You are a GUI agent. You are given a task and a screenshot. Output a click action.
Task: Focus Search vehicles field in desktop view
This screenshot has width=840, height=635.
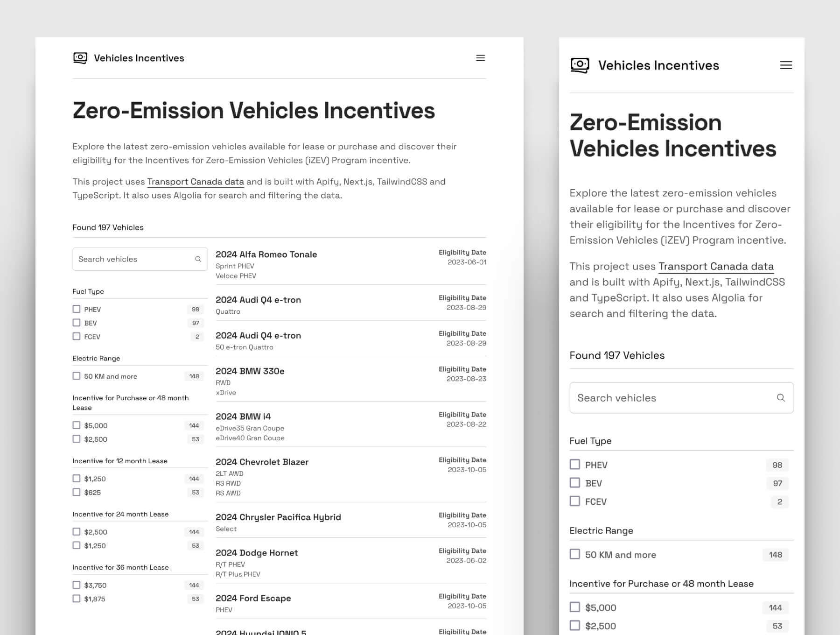point(140,259)
